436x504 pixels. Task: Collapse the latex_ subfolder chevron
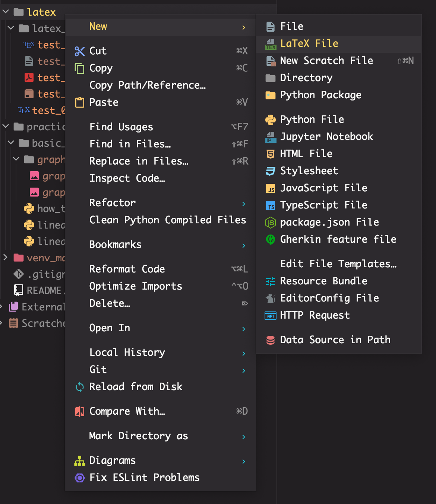click(11, 28)
